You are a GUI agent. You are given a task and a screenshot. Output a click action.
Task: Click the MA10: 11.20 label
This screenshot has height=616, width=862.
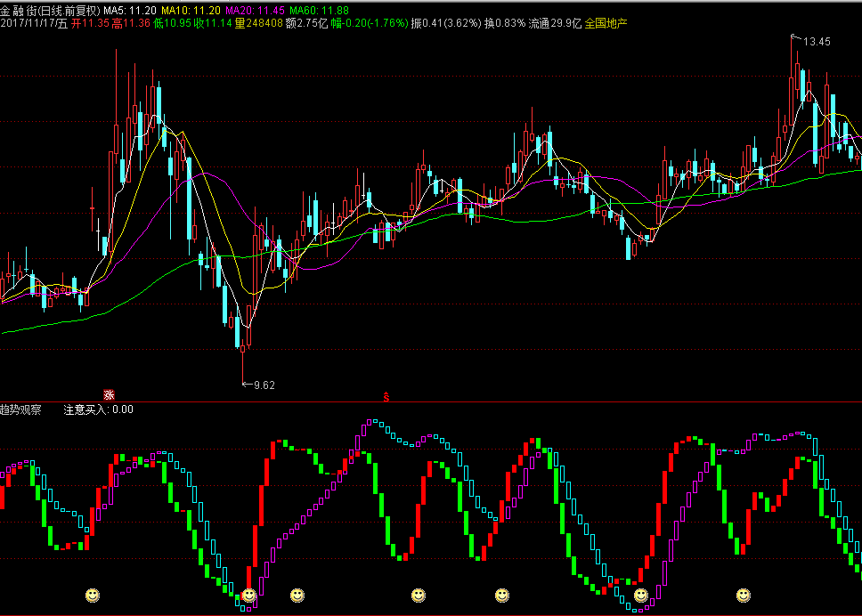coord(191,11)
